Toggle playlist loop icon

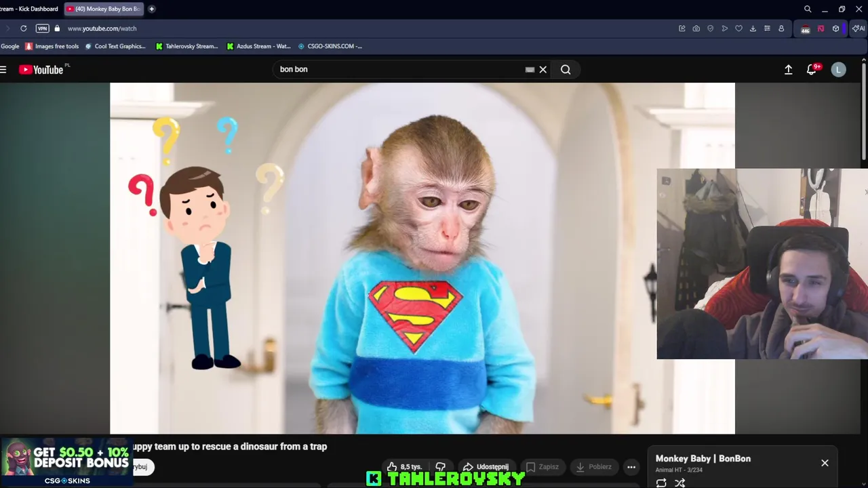pos(661,483)
